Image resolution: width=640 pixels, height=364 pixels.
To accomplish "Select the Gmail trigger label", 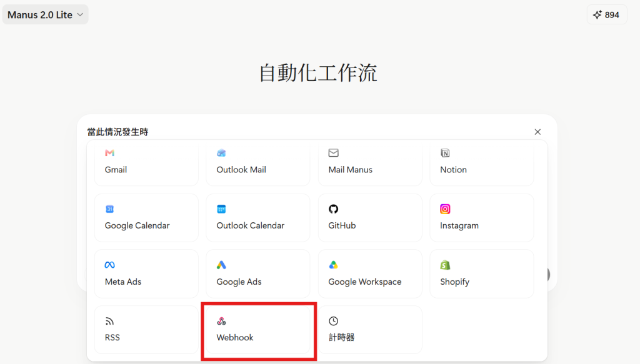I will (x=116, y=170).
